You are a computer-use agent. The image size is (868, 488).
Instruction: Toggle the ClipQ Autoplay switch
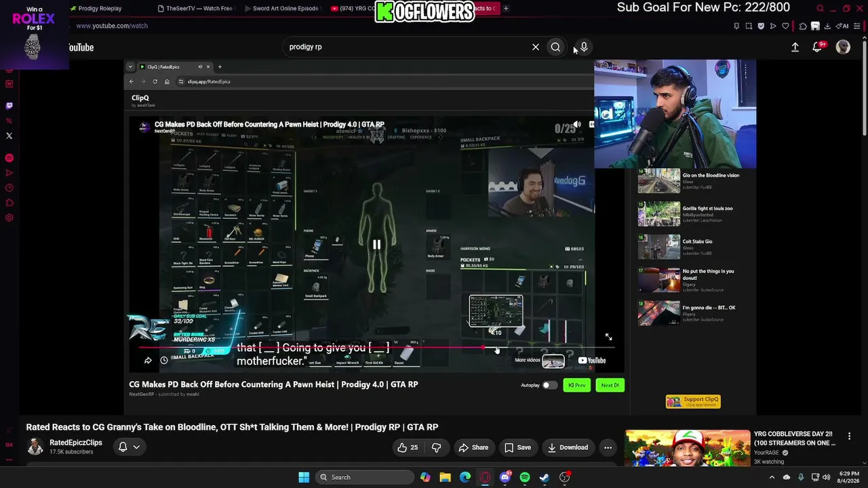549,385
